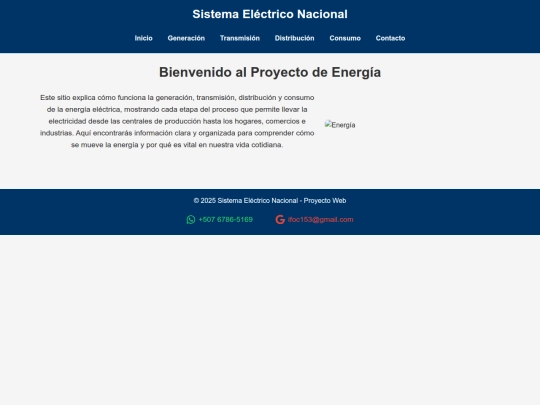Click the WhatsApp icon in footer

(191, 219)
